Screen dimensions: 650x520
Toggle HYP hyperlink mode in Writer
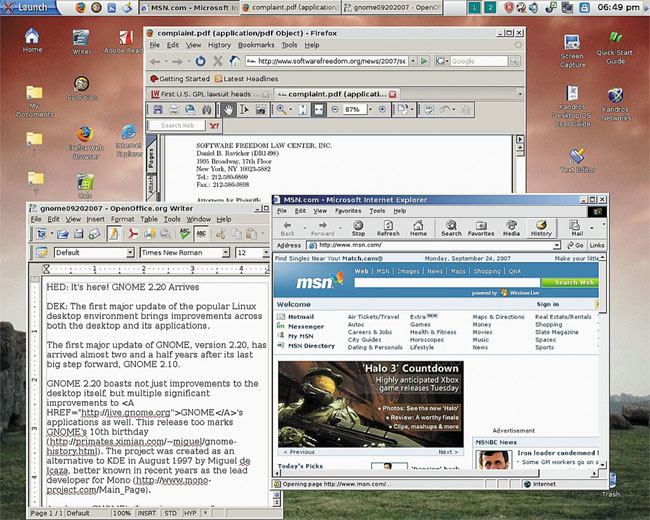click(x=190, y=513)
